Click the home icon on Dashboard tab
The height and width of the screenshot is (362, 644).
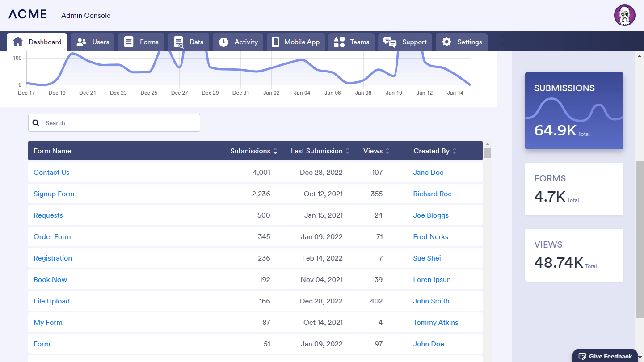pos(18,42)
